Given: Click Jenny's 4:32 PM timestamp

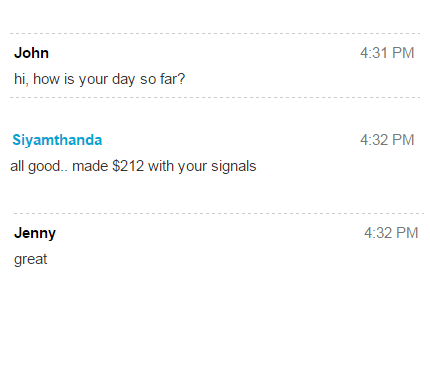Looking at the screenshot, I should tap(391, 233).
